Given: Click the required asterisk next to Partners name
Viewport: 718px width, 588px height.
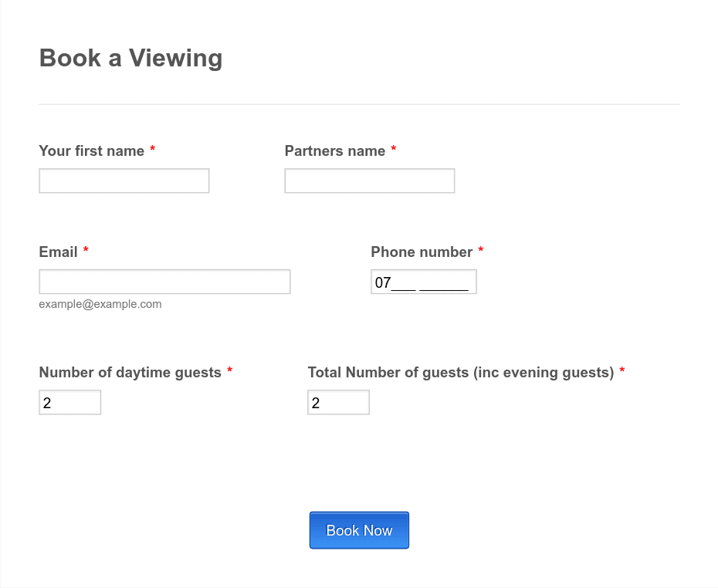Looking at the screenshot, I should (393, 148).
